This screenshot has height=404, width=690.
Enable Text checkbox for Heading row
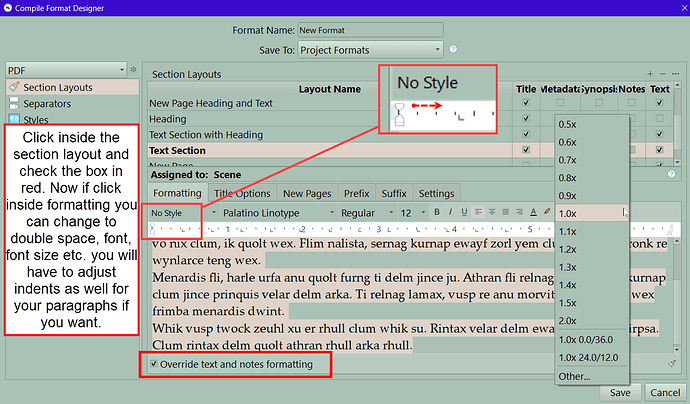659,118
